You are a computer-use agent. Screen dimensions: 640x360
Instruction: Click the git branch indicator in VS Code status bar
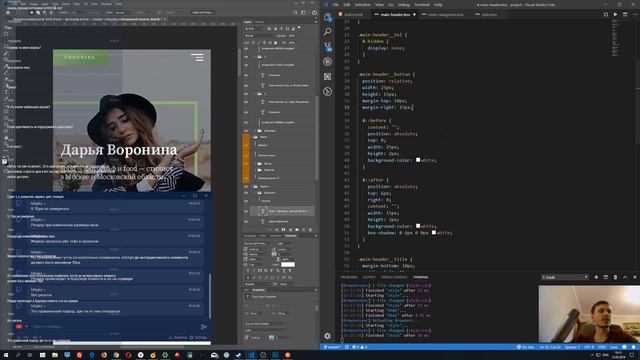332,347
